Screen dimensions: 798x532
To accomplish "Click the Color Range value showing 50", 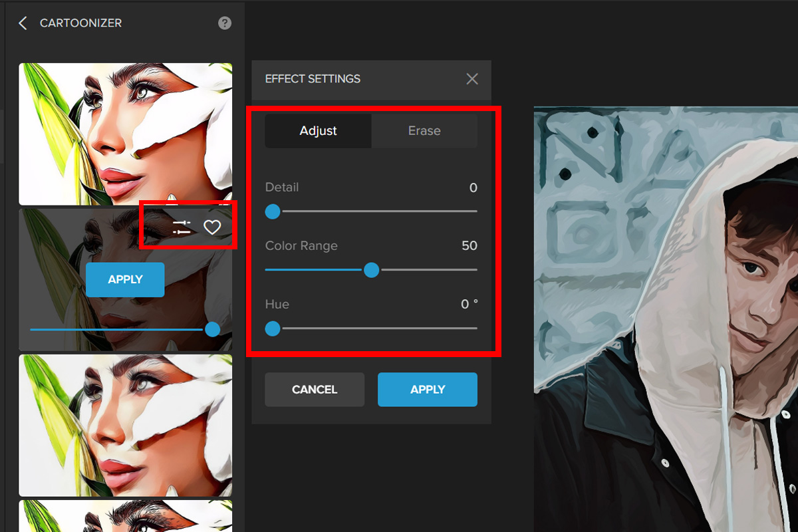I will [469, 246].
